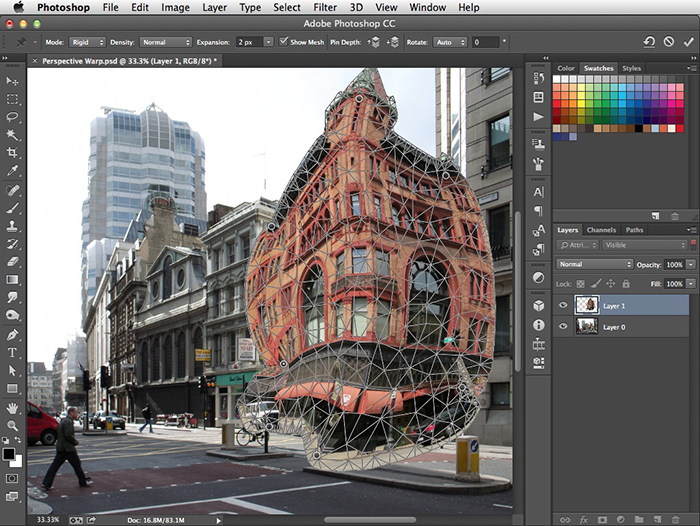This screenshot has width=700, height=526.
Task: Switch to the Channels tab
Action: point(601,230)
